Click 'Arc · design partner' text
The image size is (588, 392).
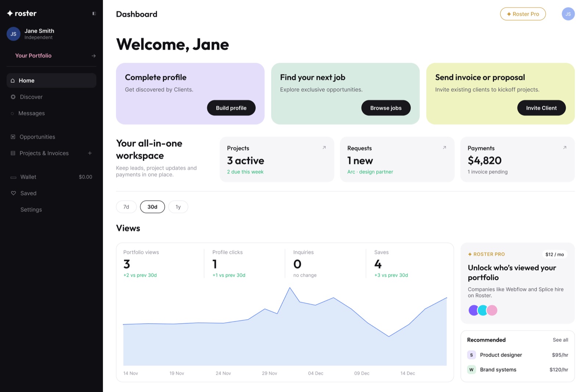pyautogui.click(x=370, y=172)
